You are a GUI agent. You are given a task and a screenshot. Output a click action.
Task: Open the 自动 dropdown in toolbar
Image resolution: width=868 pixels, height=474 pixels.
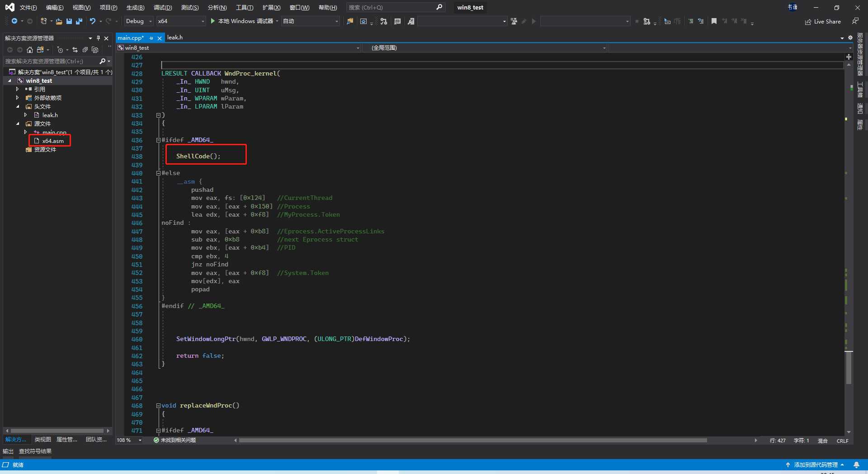coord(310,21)
